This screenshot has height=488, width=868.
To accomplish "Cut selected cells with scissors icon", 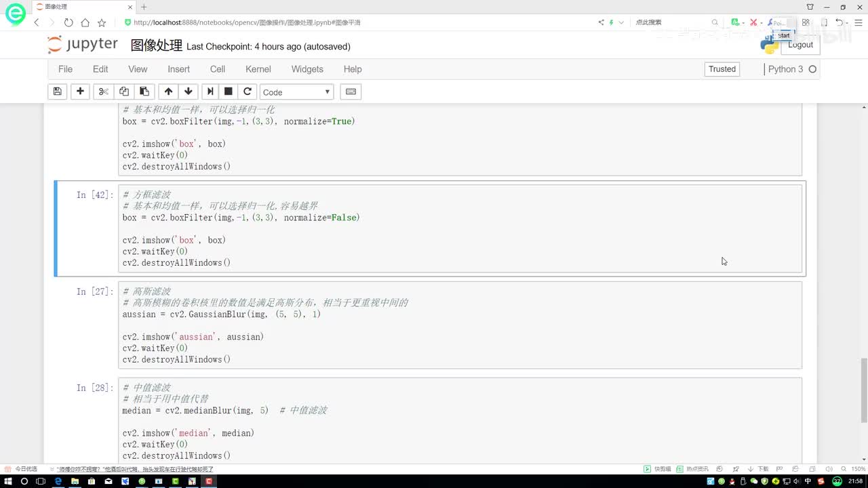I will 103,91.
